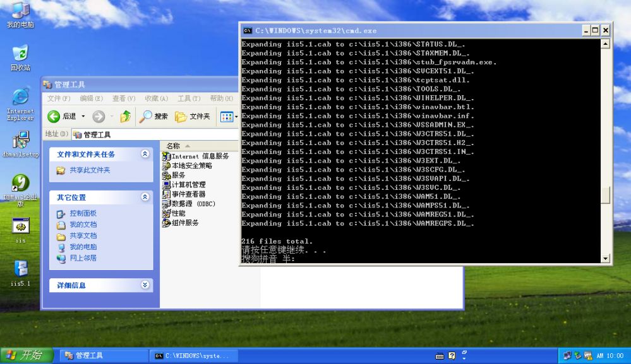Viewport: 631px width, 364px height.
Task: Collapse the Other Places panel
Action: (x=145, y=197)
